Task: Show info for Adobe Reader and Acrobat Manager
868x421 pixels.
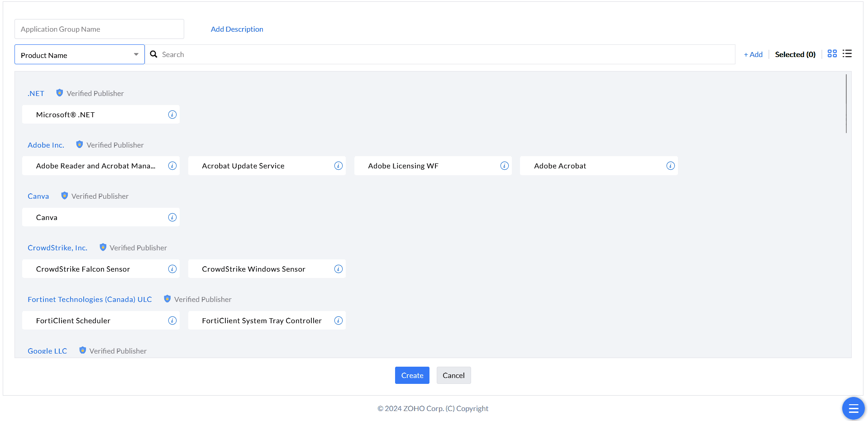Action: pyautogui.click(x=172, y=166)
